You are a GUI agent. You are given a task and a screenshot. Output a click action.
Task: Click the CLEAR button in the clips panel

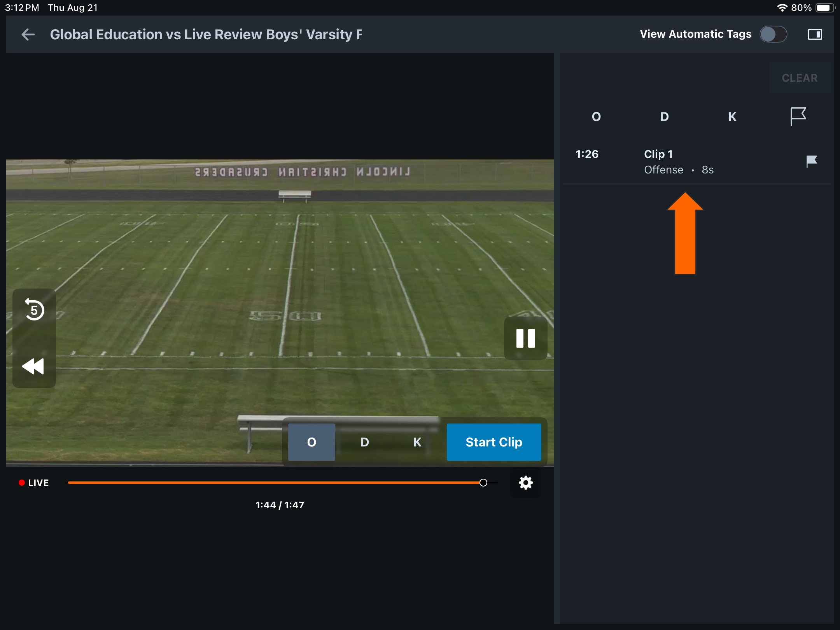tap(800, 77)
